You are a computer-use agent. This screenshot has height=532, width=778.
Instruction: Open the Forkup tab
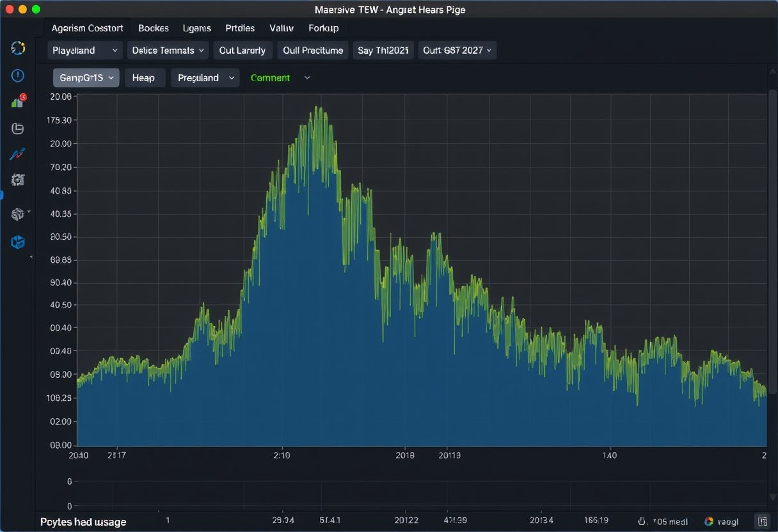coord(324,28)
